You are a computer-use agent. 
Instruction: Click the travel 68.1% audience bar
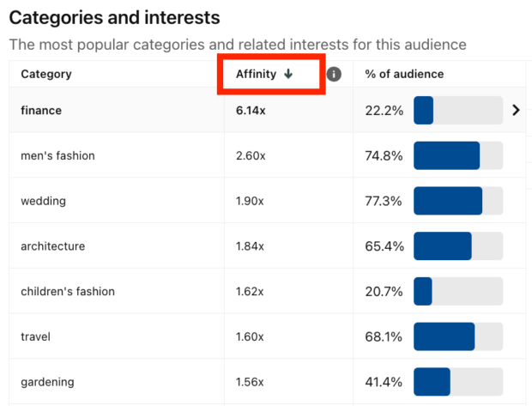(x=458, y=336)
